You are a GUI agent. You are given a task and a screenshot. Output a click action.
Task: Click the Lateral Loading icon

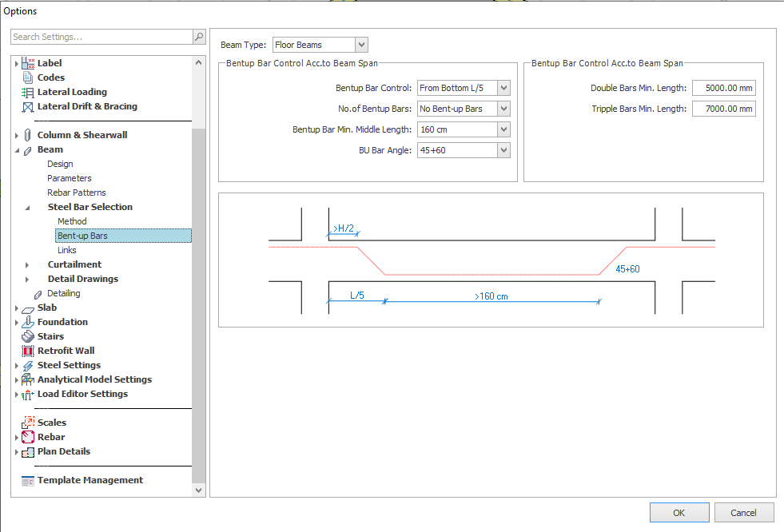[28, 92]
